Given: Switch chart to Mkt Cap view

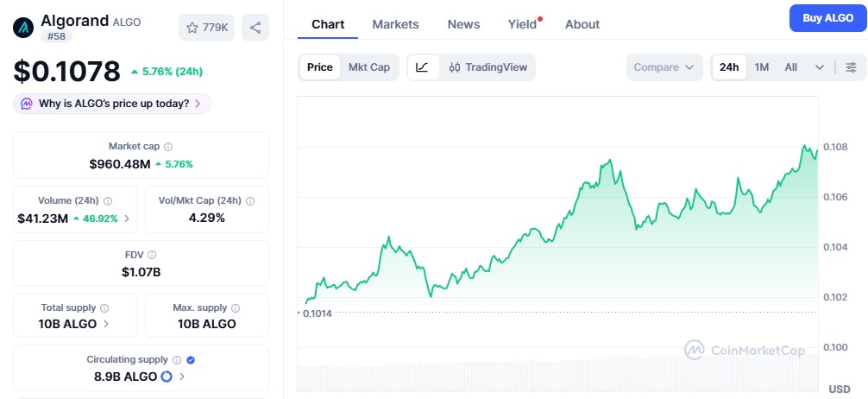Looking at the screenshot, I should 368,67.
